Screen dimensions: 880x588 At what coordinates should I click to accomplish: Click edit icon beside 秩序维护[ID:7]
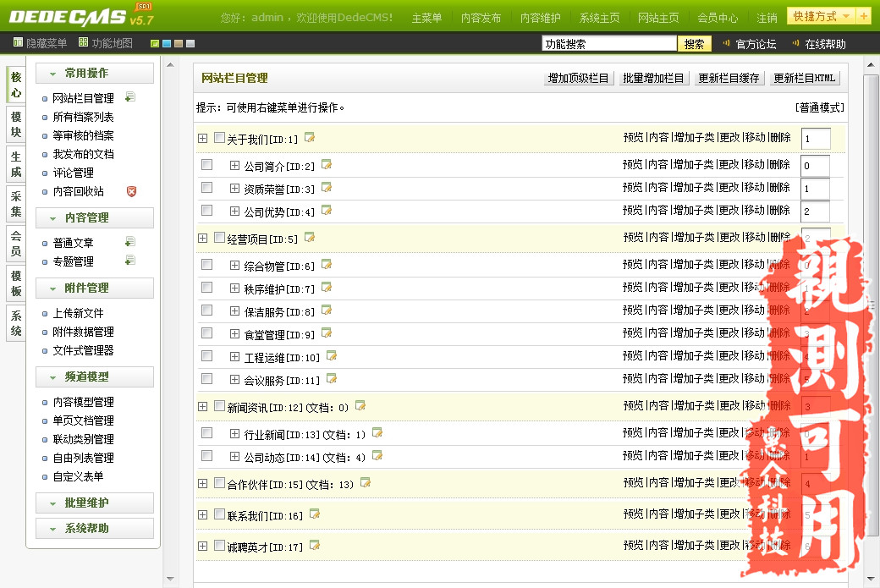(327, 288)
